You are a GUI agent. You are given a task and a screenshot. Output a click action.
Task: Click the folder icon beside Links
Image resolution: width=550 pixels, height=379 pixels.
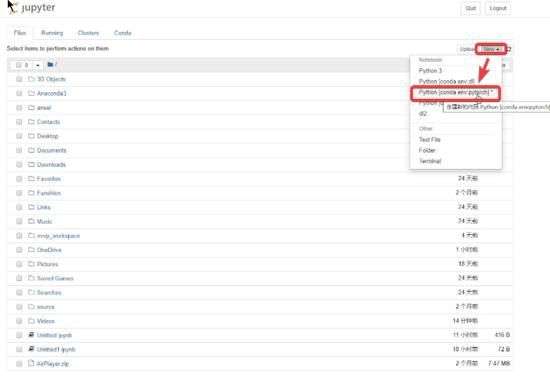[x=31, y=207]
